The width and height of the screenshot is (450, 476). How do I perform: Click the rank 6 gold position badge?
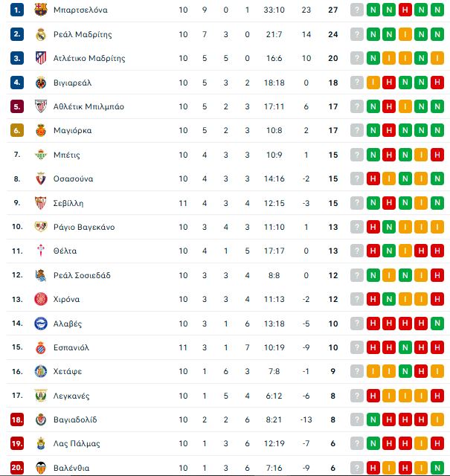coord(17,131)
